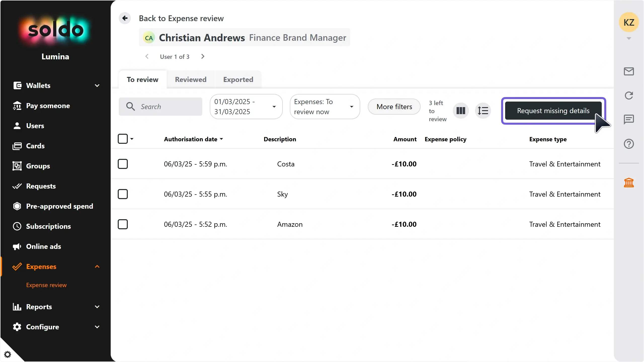Expand the Reports menu chevron
The height and width of the screenshot is (362, 644).
[97, 307]
